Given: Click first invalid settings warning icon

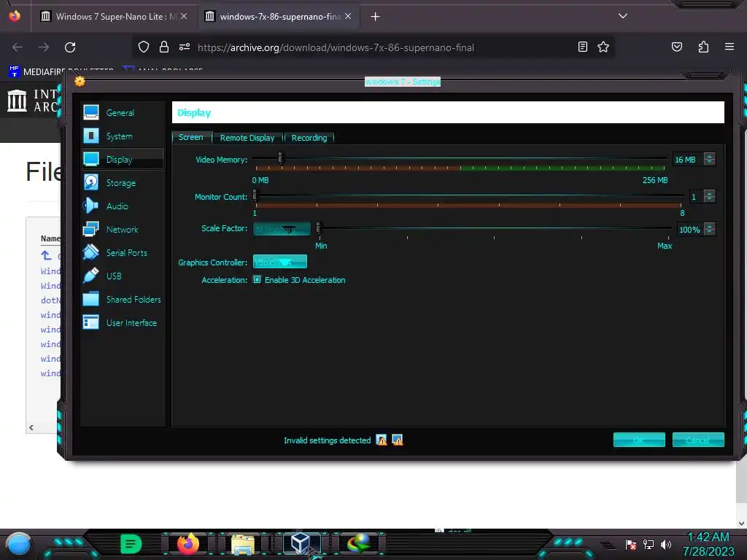Looking at the screenshot, I should pyautogui.click(x=381, y=440).
